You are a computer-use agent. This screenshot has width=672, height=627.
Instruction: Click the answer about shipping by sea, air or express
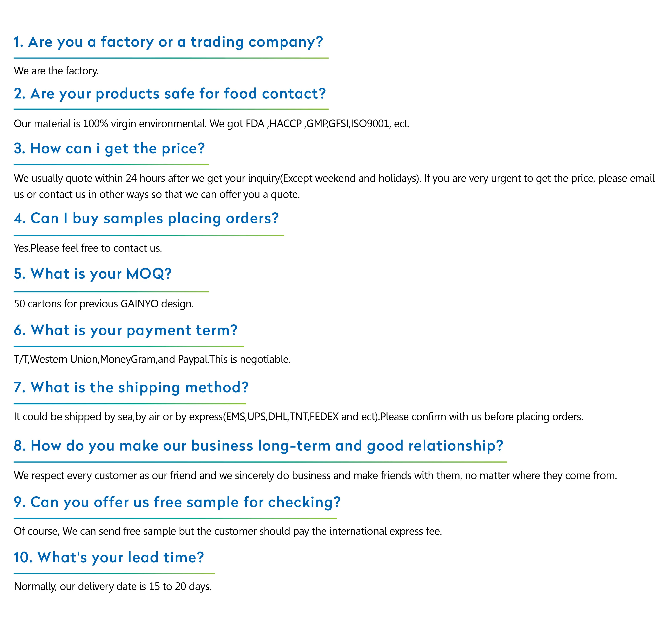coord(298,417)
